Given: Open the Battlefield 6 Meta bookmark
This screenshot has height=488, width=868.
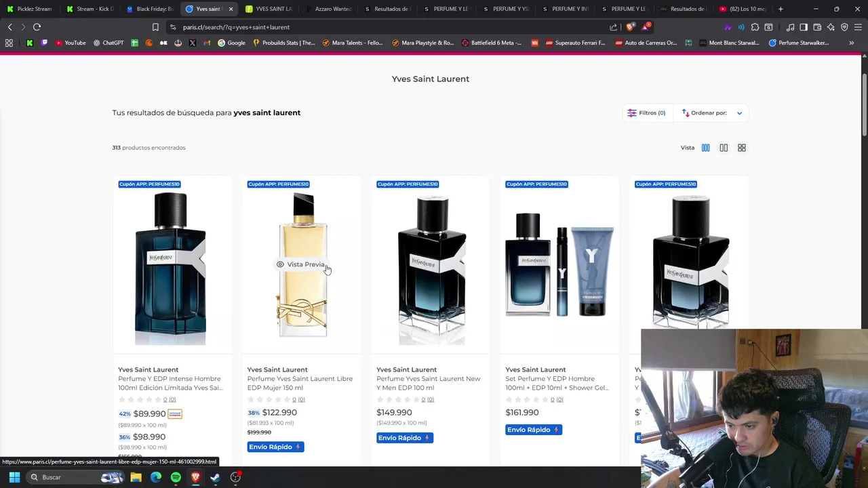Looking at the screenshot, I should pyautogui.click(x=492, y=43).
